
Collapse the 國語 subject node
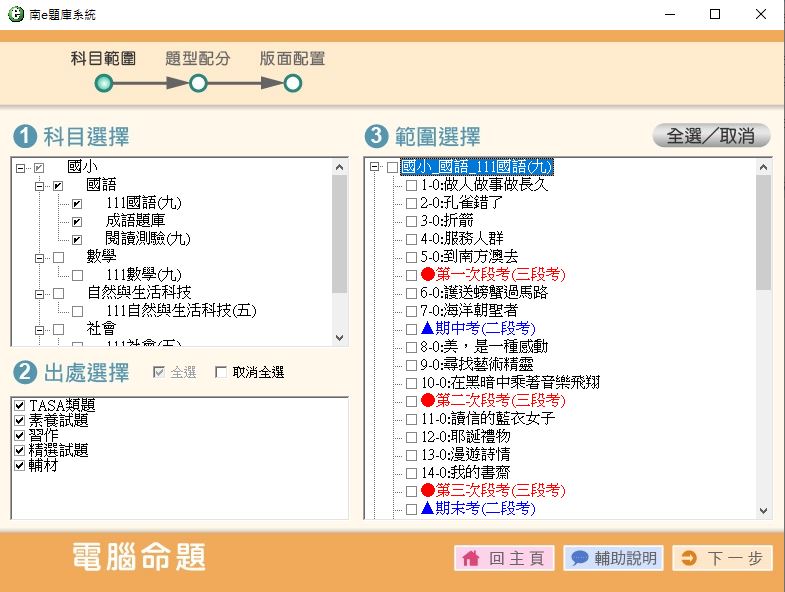(40, 185)
